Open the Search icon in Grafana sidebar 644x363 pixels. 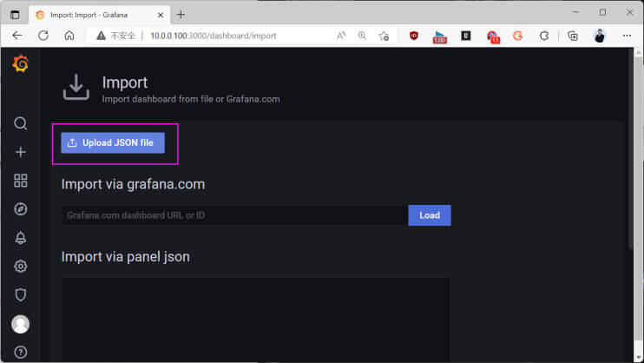click(x=21, y=123)
